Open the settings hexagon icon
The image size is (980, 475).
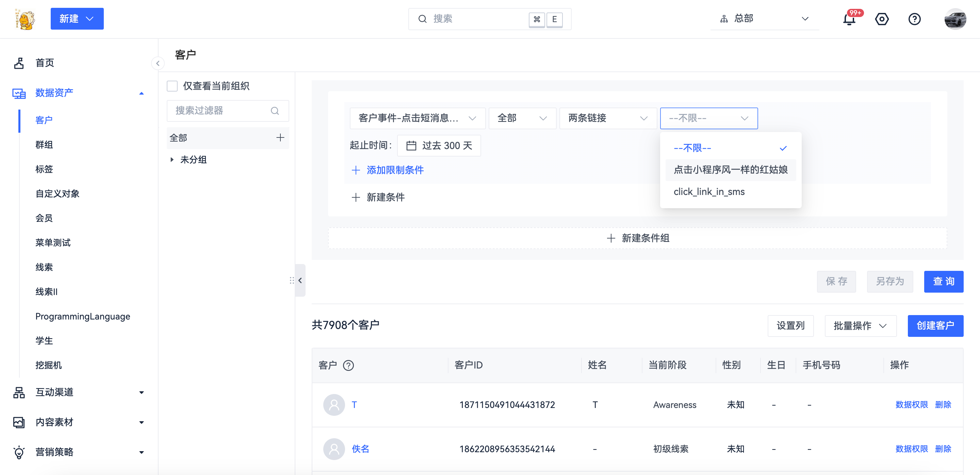(x=881, y=19)
